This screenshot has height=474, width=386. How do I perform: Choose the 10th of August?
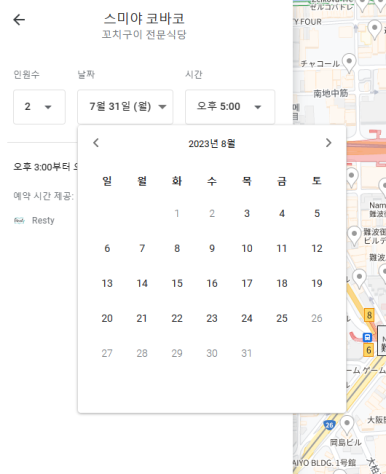247,248
